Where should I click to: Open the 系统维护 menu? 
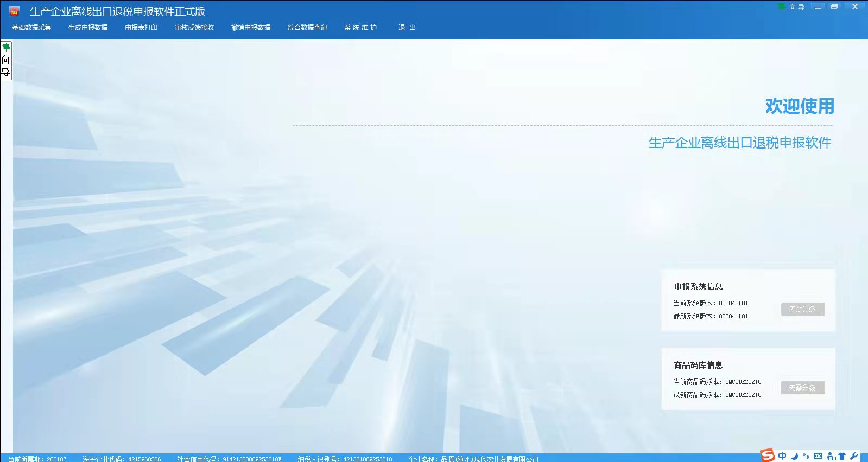(x=360, y=28)
